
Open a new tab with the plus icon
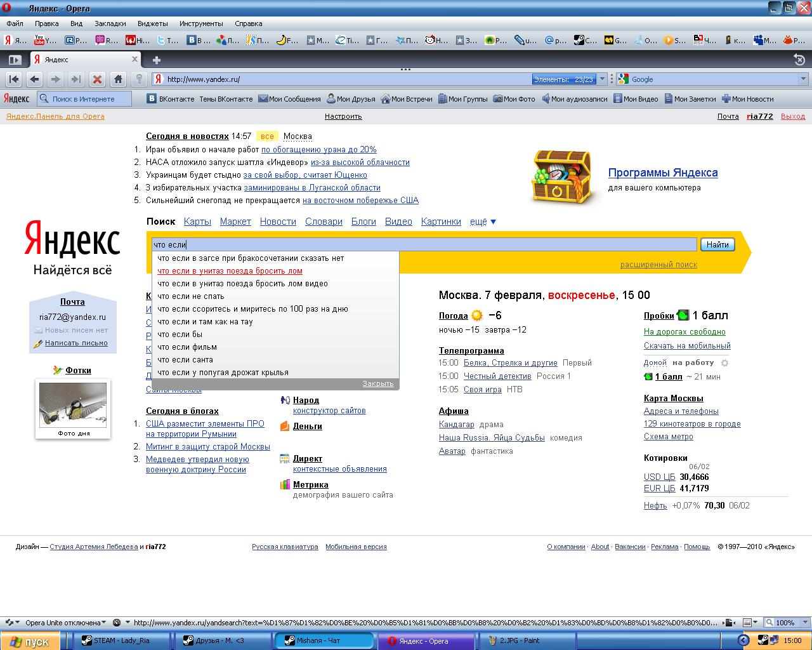pyautogui.click(x=156, y=60)
